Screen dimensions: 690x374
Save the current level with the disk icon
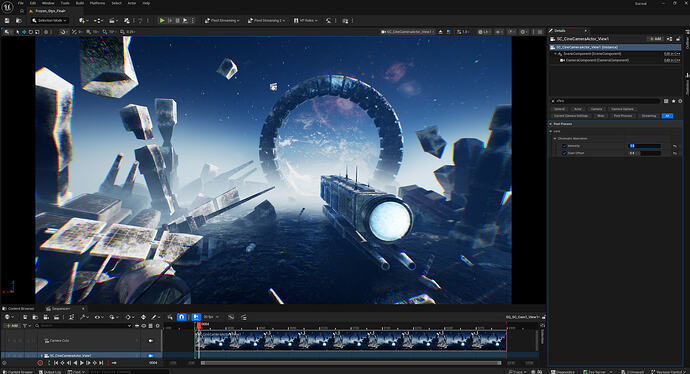tap(7, 21)
